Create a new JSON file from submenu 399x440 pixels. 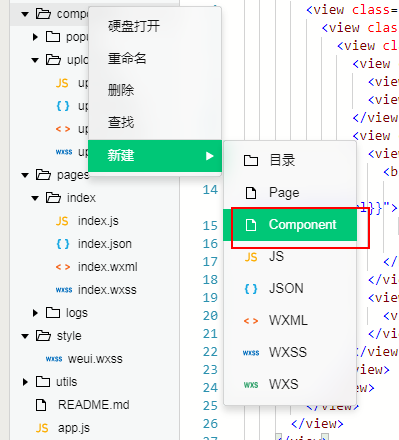[x=290, y=288]
